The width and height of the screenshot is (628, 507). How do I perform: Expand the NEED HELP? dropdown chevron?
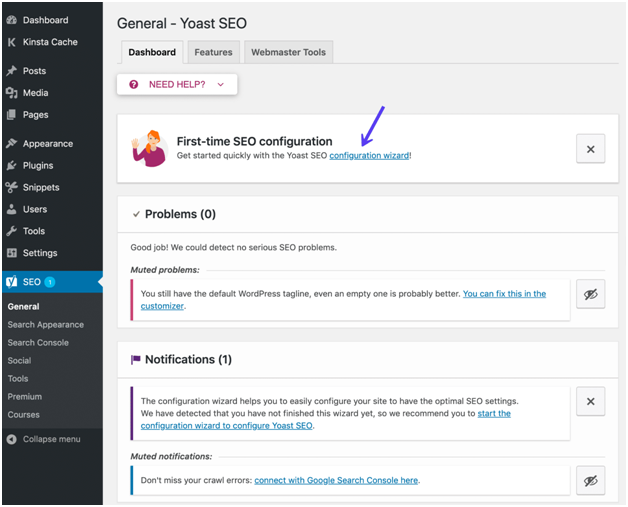[221, 84]
